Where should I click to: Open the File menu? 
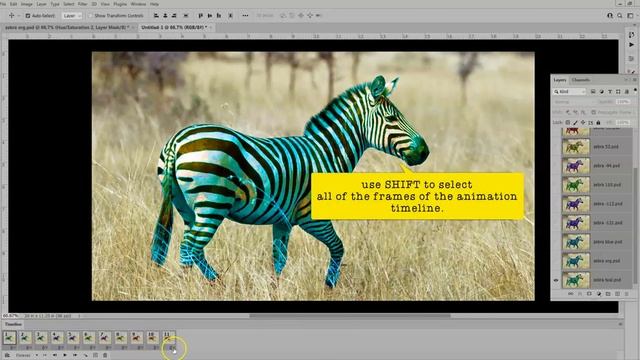(x=2, y=4)
